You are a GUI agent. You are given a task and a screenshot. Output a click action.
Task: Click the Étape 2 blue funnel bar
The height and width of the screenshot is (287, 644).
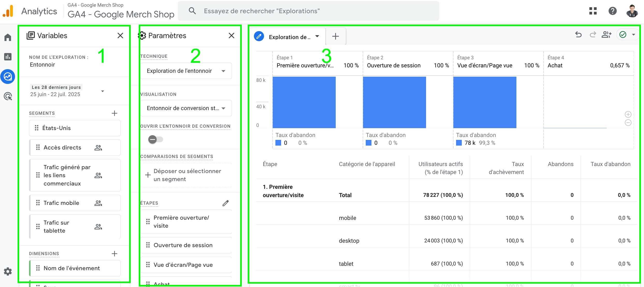394,102
